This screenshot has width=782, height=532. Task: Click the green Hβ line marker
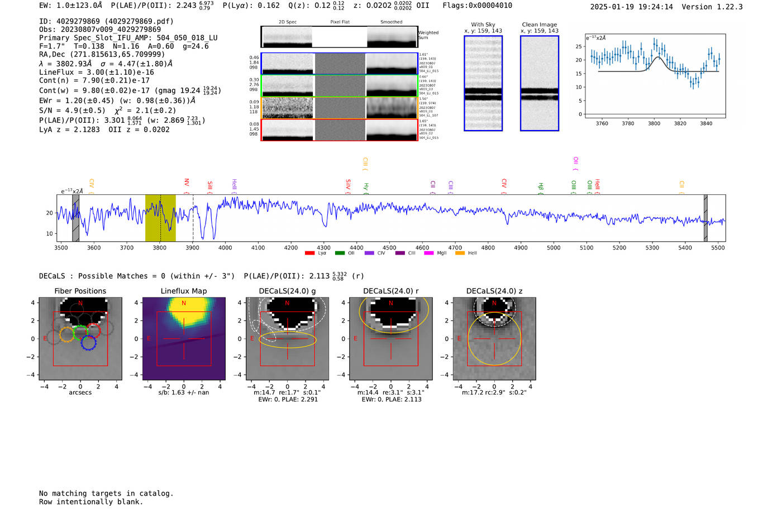click(x=540, y=188)
